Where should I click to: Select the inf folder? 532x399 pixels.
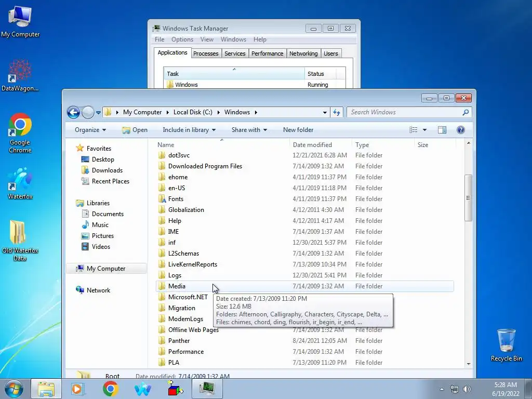click(x=172, y=243)
